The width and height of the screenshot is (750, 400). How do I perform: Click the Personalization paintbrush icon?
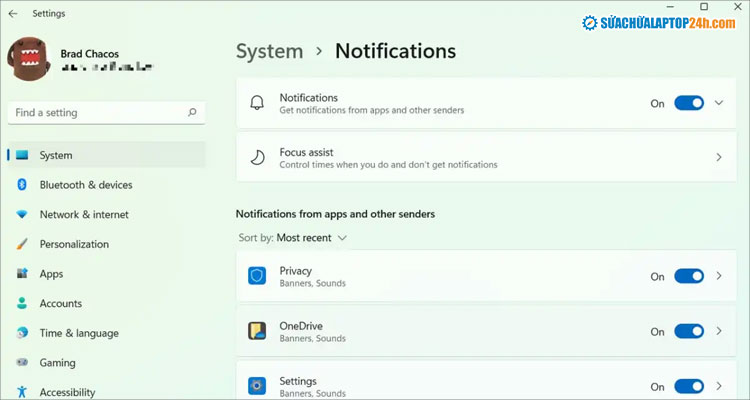pyautogui.click(x=21, y=244)
